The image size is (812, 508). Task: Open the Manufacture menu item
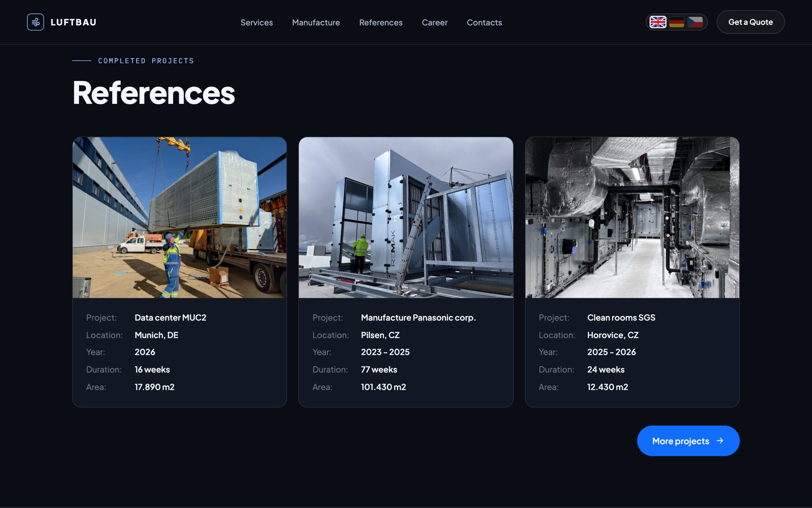316,23
